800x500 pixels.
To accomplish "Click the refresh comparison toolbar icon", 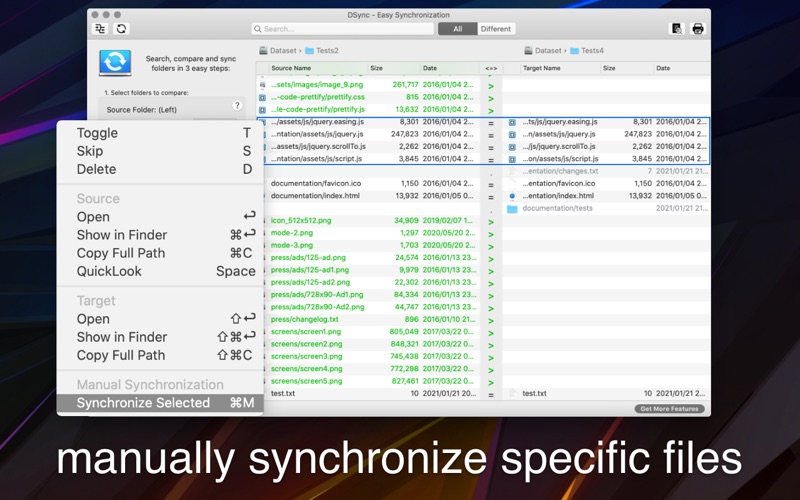I will (x=121, y=29).
